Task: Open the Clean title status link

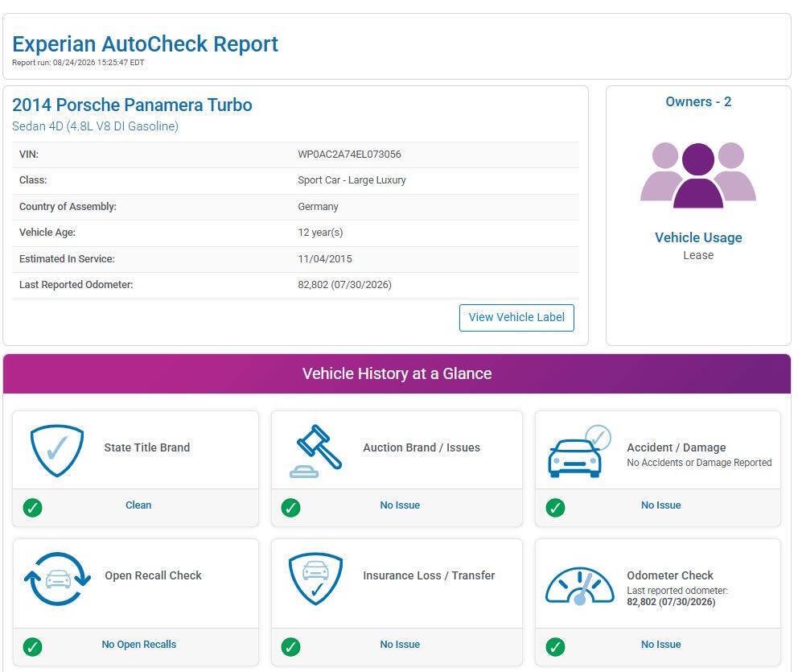Action: (x=138, y=505)
